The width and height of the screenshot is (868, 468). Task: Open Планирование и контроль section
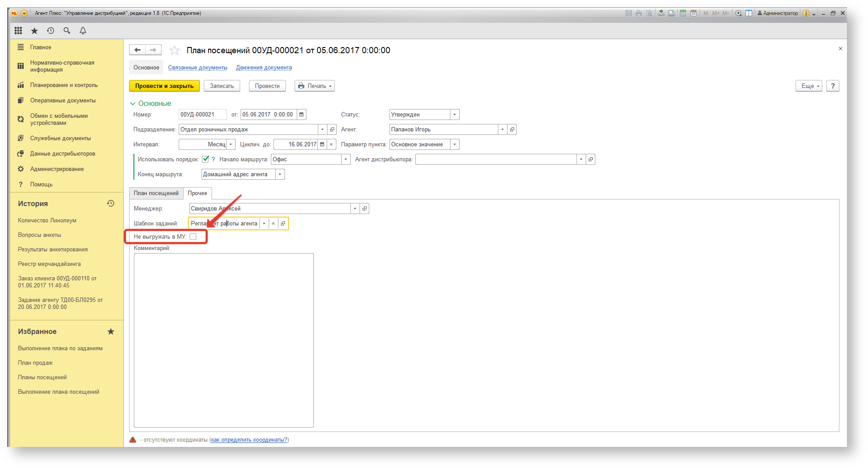point(64,85)
